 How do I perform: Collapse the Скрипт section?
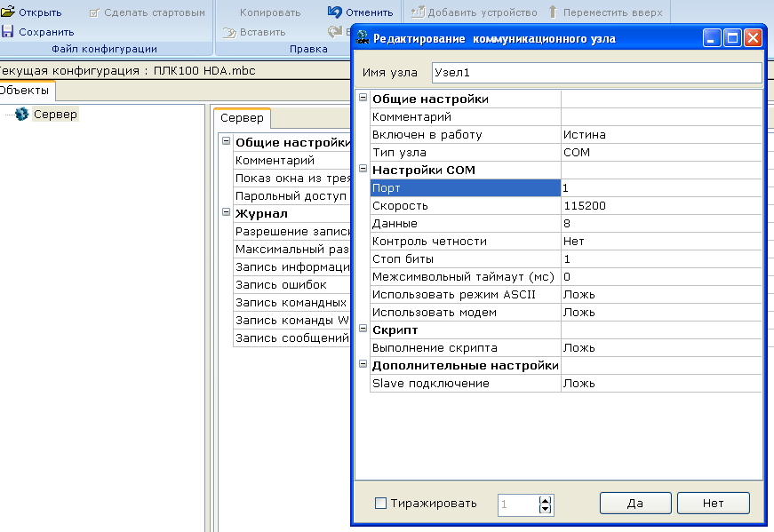point(363,329)
